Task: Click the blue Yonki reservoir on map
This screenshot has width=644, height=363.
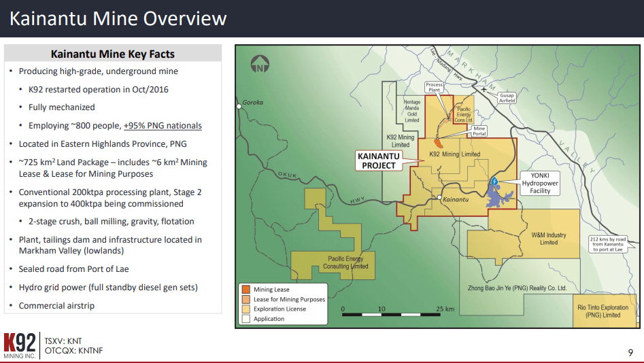Action: (x=499, y=197)
